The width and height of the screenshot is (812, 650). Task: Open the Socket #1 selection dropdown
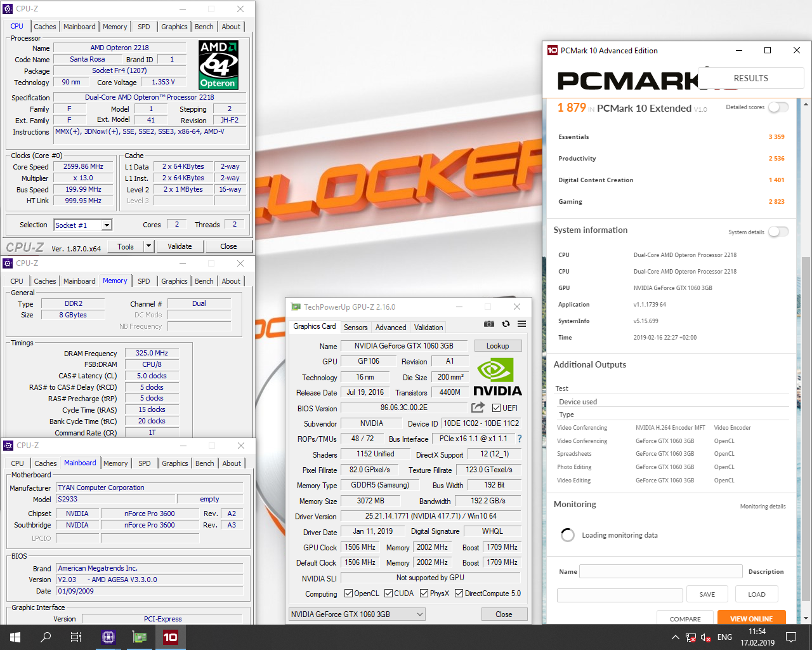tap(107, 225)
